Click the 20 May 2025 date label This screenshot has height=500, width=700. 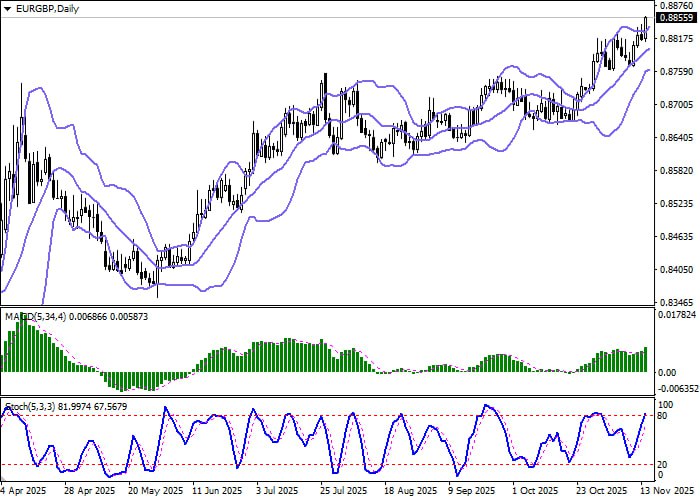pyautogui.click(x=155, y=491)
